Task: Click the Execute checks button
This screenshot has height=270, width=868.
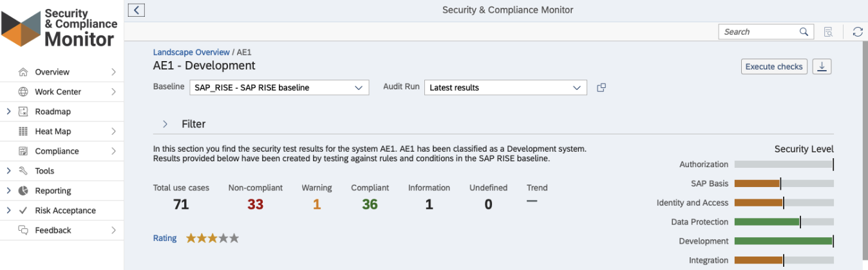Action: (x=774, y=66)
